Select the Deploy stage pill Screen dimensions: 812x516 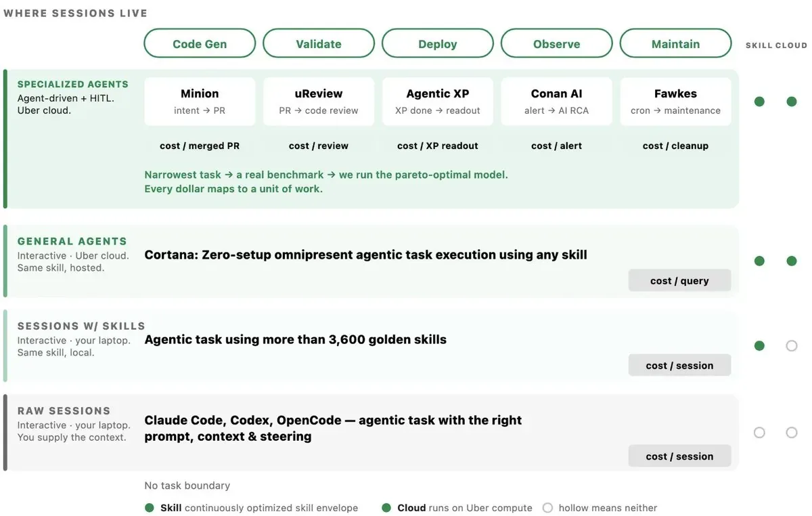[438, 43]
